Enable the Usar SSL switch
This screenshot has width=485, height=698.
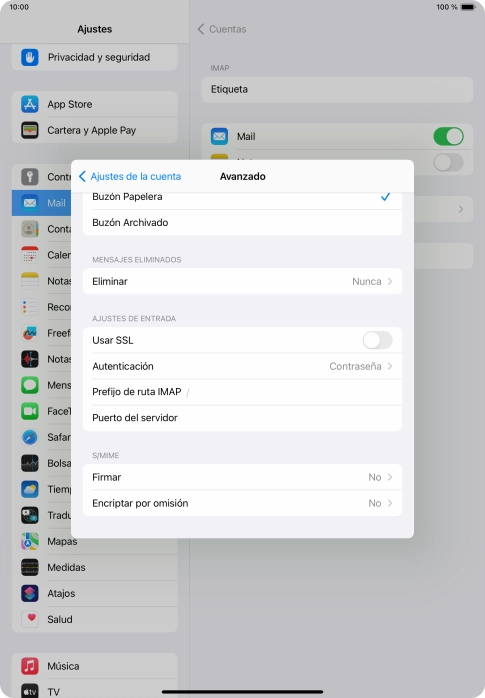coord(377,341)
